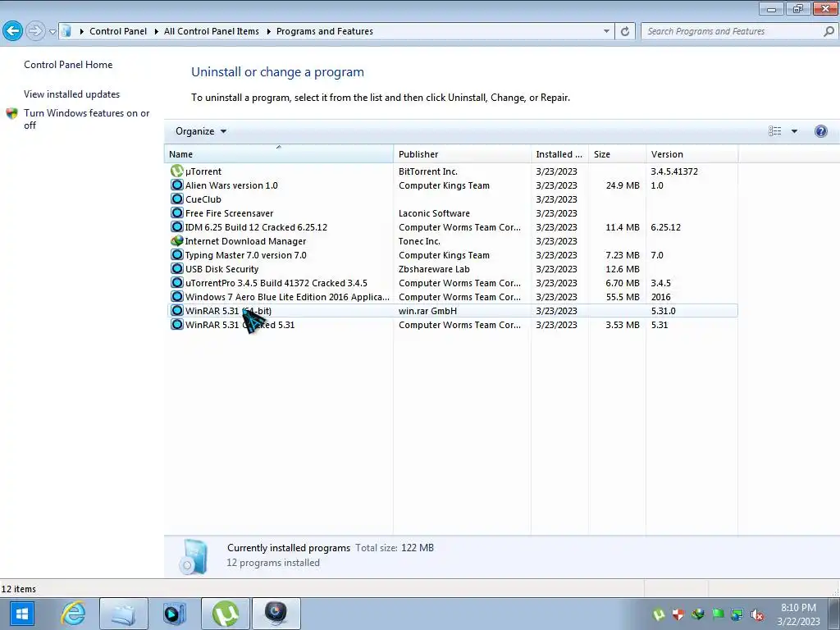Select the BitTorrent Inc. publisher cell

point(428,171)
